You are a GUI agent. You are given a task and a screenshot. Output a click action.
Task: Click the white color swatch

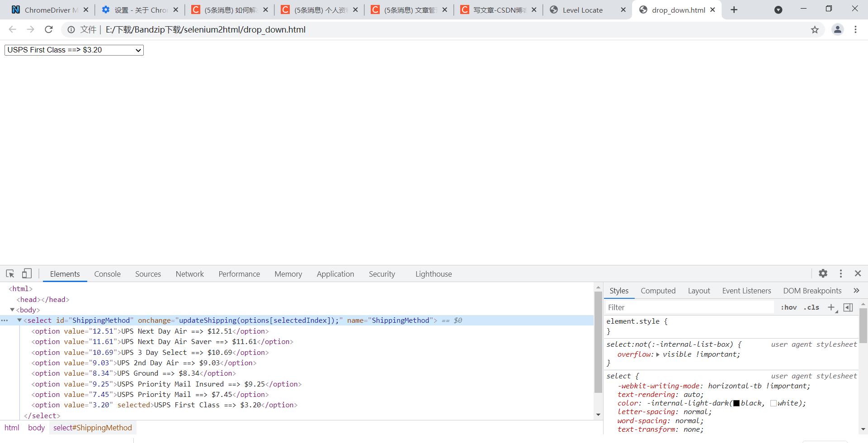pos(773,403)
